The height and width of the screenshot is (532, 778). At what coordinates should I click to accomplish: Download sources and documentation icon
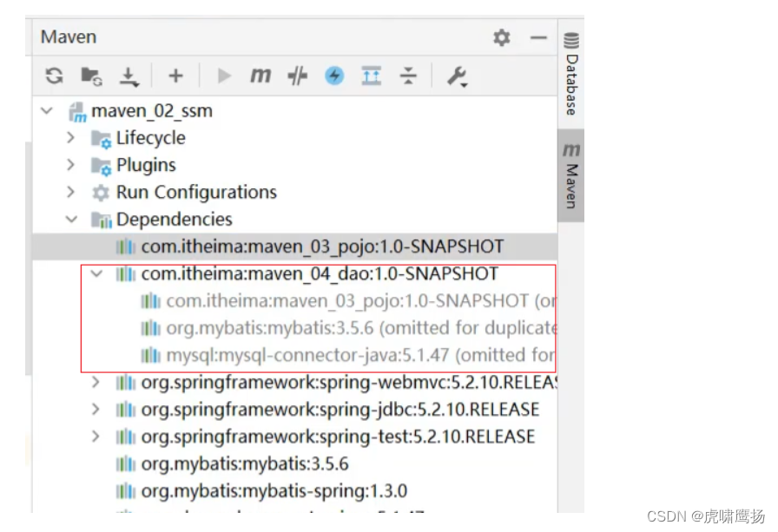(x=129, y=77)
